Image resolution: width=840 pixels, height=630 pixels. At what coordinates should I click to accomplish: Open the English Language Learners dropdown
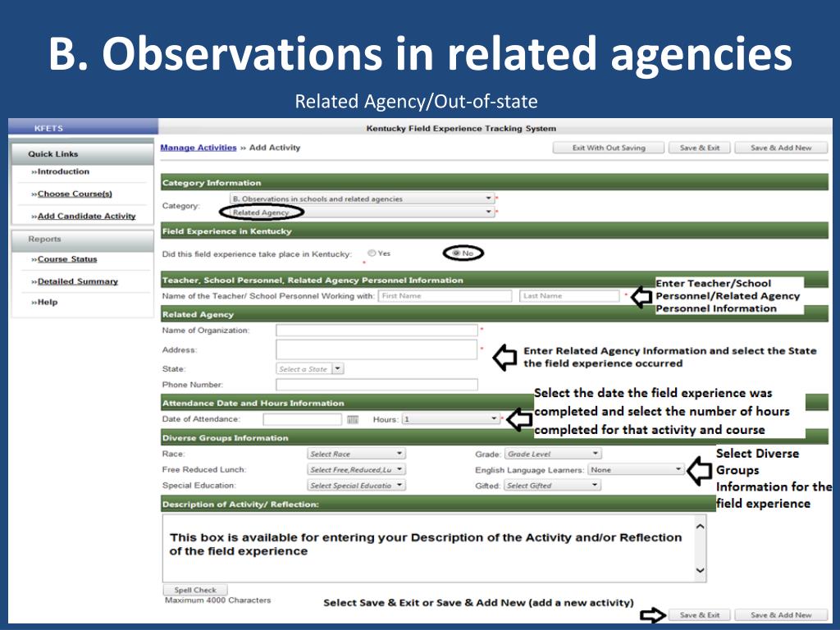point(636,470)
